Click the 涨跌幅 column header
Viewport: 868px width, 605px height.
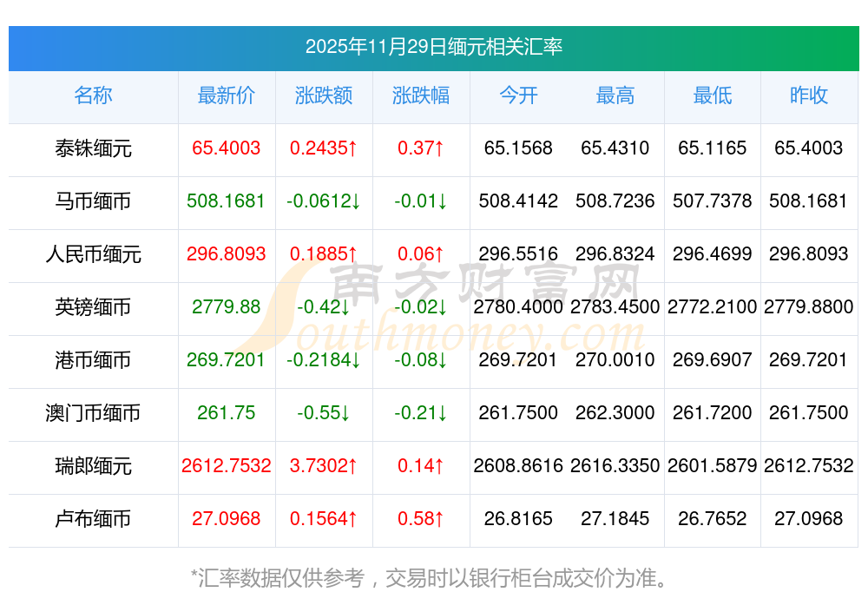[x=421, y=95]
